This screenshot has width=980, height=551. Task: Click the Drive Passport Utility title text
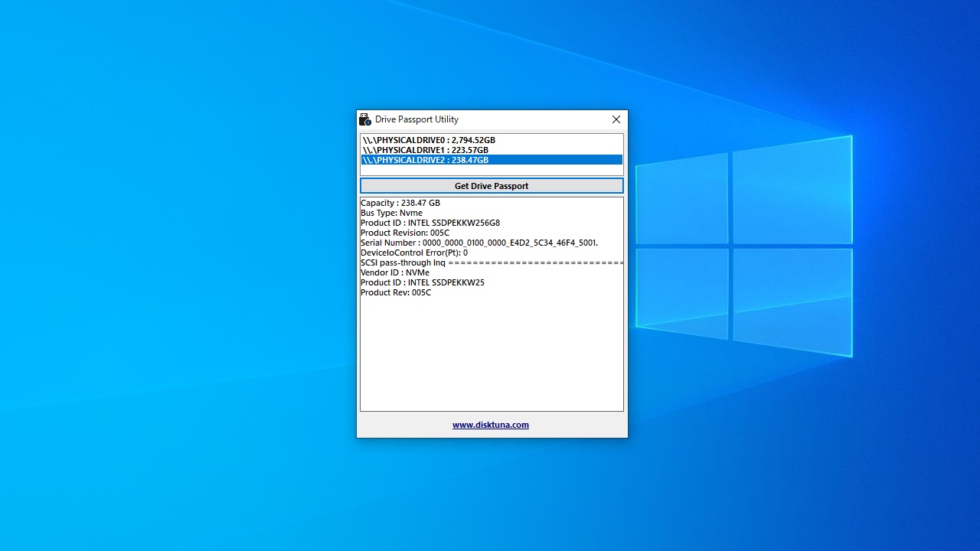[416, 119]
